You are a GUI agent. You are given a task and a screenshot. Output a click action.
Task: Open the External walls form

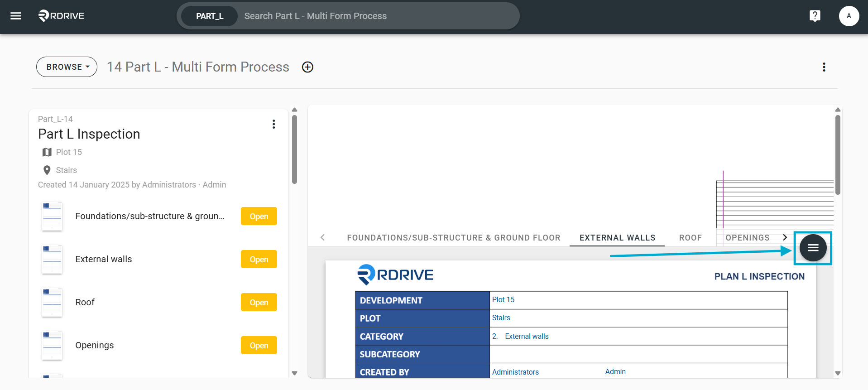coord(259,260)
